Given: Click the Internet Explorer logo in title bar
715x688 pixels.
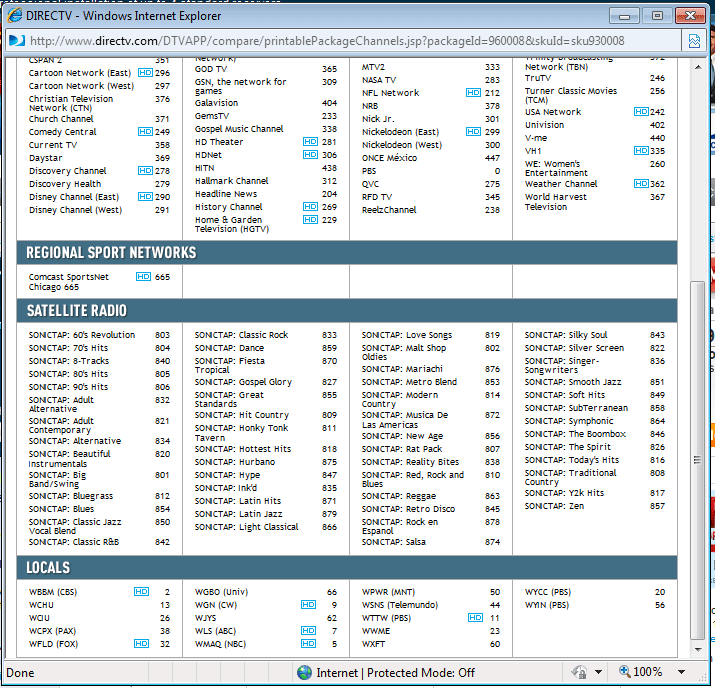Looking at the screenshot, I should (15, 16).
